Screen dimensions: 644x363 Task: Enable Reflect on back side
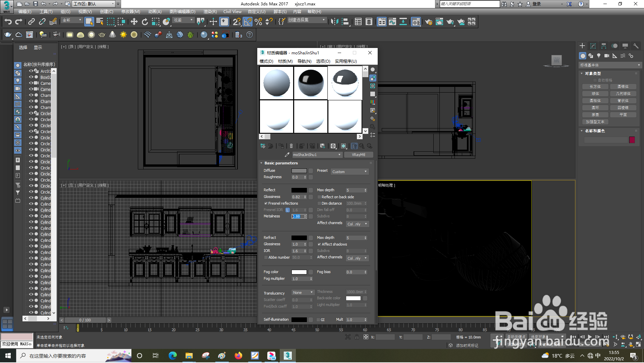(319, 197)
